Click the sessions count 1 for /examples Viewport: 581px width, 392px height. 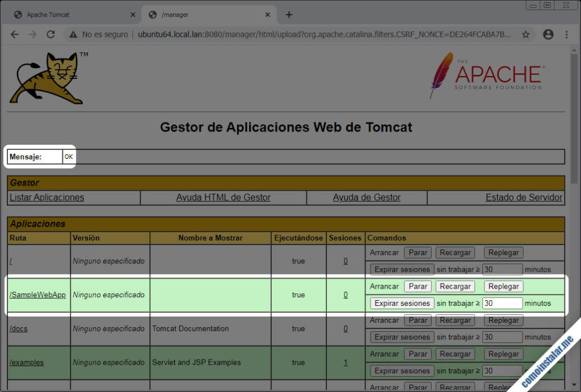tap(346, 363)
